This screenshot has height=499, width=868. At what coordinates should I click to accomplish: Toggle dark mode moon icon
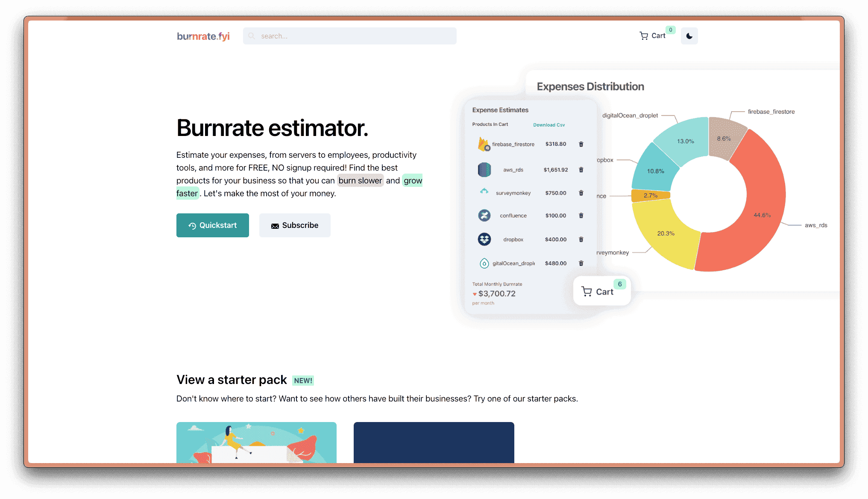point(689,36)
